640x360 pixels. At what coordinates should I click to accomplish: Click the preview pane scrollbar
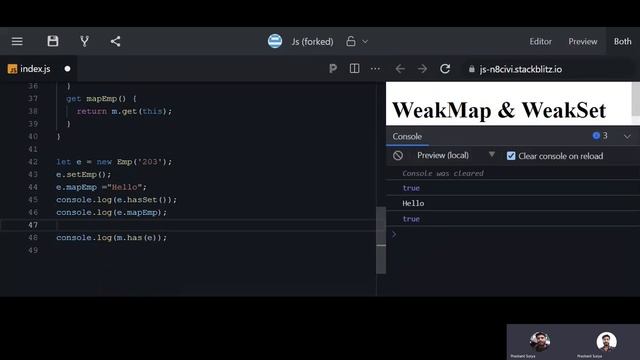click(x=636, y=99)
